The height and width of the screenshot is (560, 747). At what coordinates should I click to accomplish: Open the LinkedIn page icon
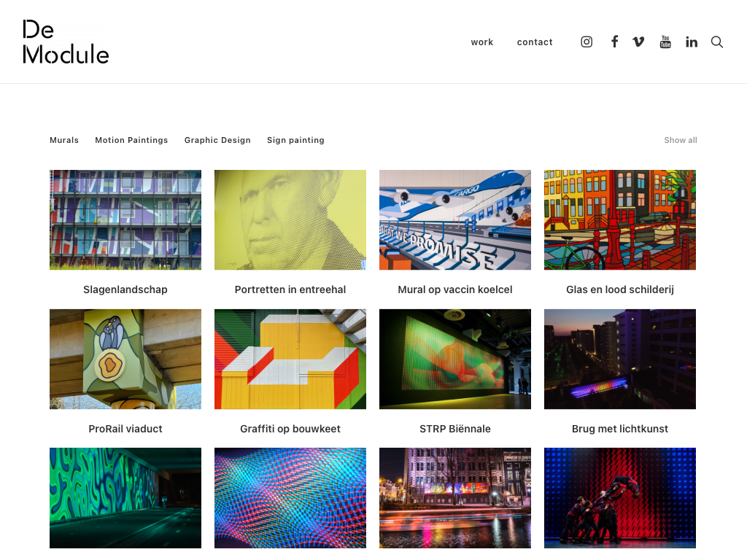pyautogui.click(x=692, y=42)
